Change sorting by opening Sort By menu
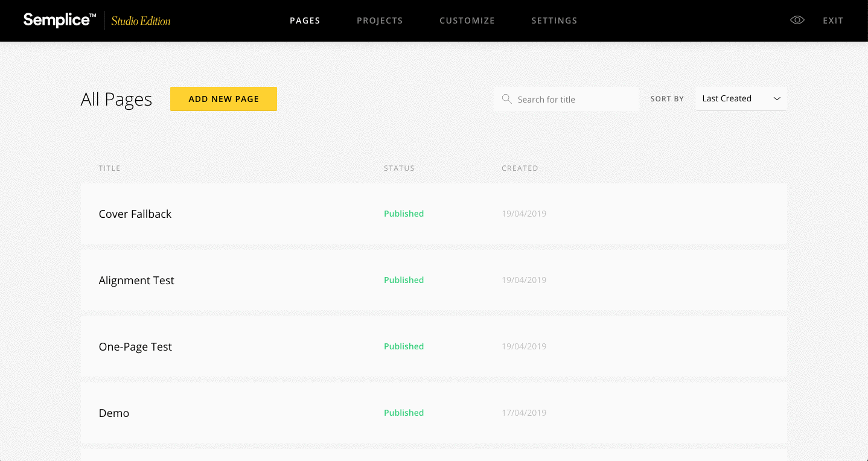This screenshot has height=461, width=868. [x=741, y=98]
